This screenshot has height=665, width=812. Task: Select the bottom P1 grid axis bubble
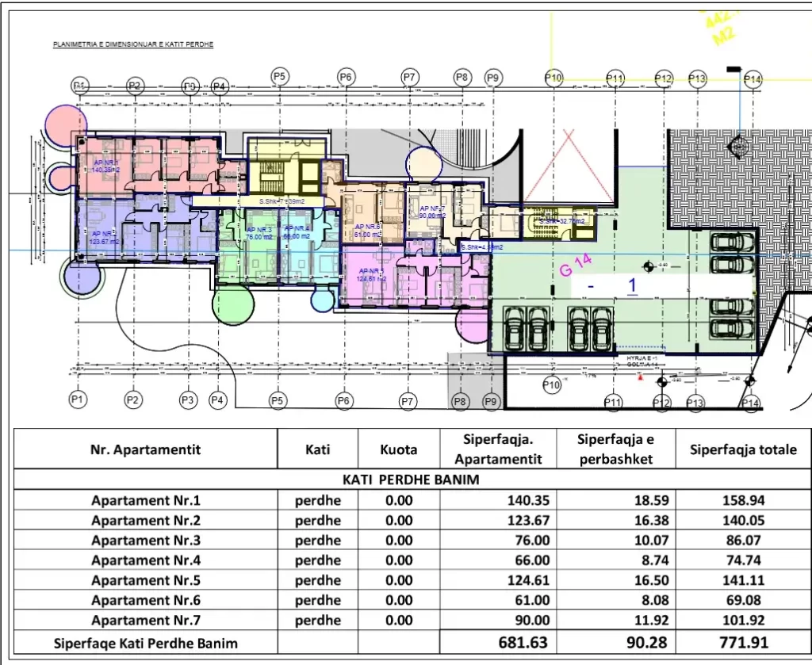[x=78, y=400]
